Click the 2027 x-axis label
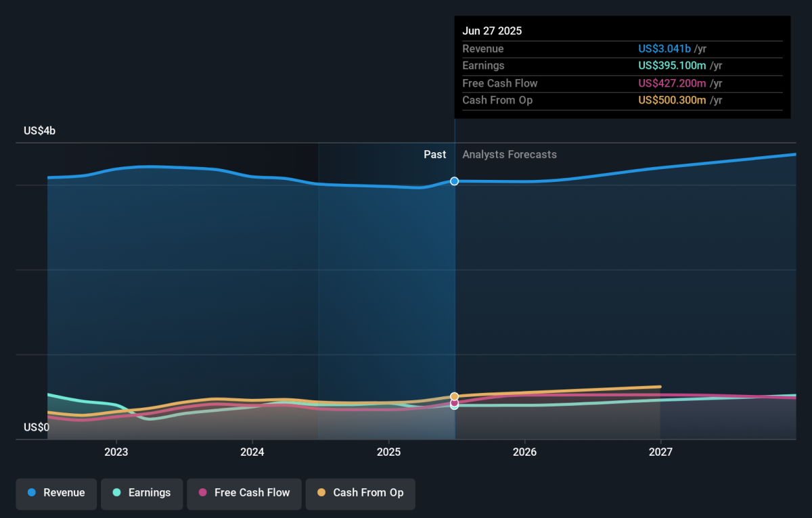 660,452
